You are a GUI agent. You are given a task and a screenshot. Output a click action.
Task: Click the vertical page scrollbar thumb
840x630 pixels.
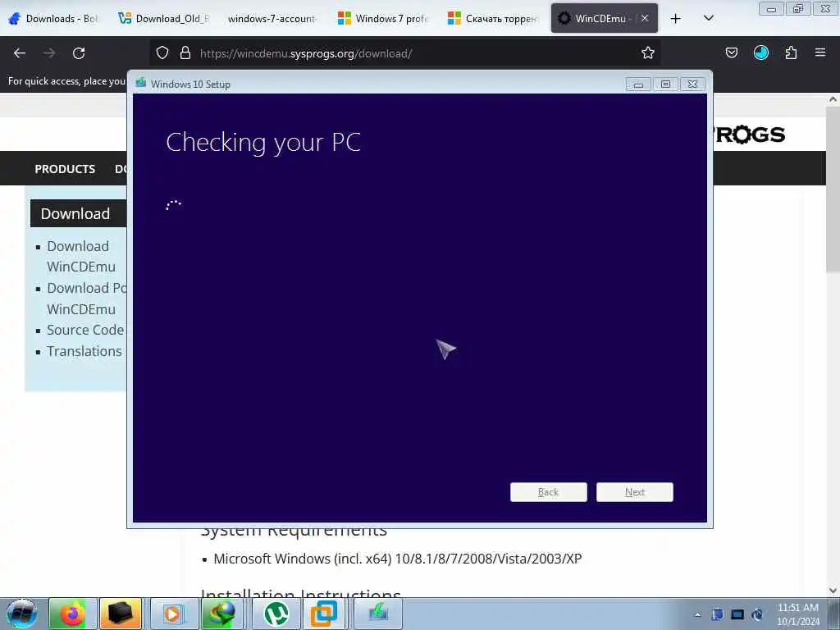tap(833, 188)
